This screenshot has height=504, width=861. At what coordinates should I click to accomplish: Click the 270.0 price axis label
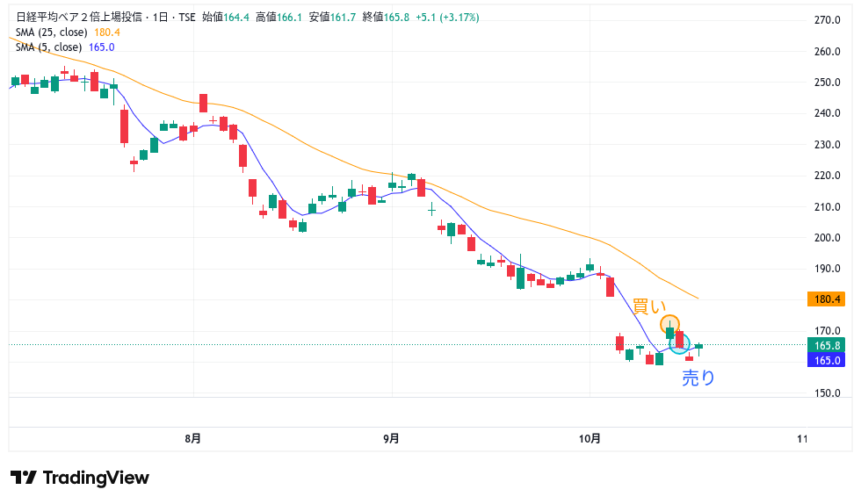click(x=828, y=20)
